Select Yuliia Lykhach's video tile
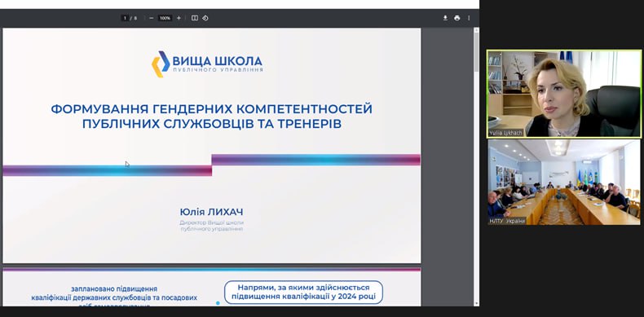This screenshot has width=644, height=317. 563,94
